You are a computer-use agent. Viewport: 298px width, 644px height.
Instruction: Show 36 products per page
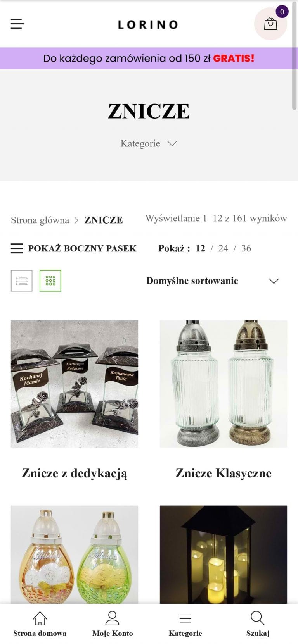click(246, 248)
